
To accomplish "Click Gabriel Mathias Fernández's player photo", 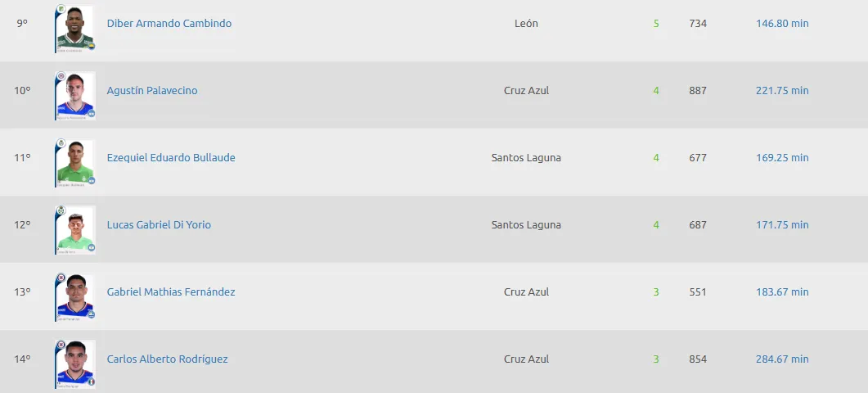I will pyautogui.click(x=74, y=296).
